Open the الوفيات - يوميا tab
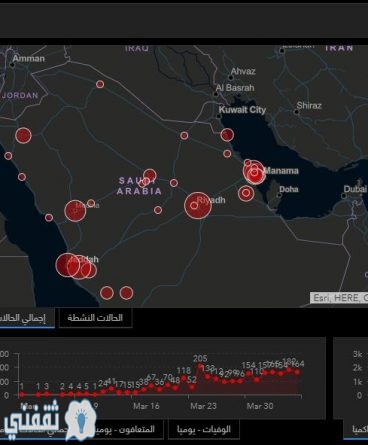 [x=204, y=429]
